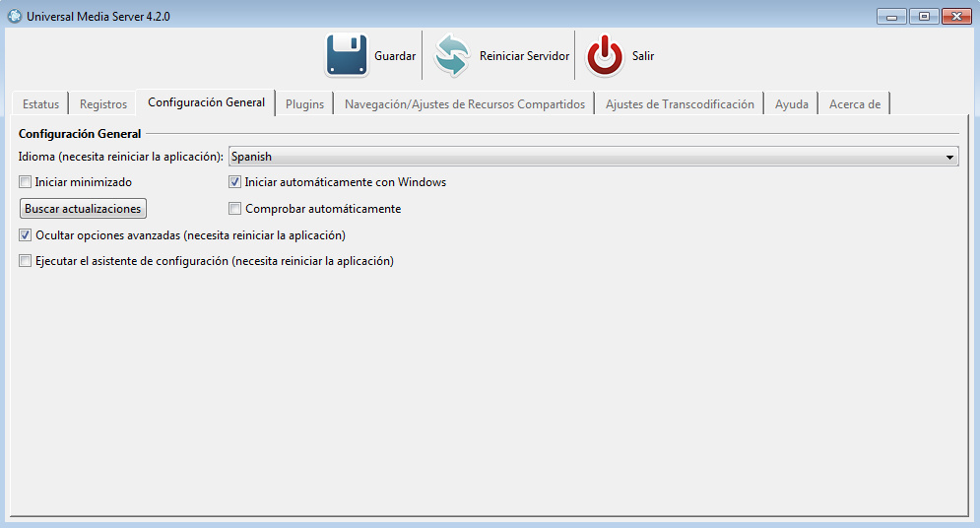Enable Comprobar automáticamente checkbox
The width and height of the screenshot is (980, 528).
235,209
